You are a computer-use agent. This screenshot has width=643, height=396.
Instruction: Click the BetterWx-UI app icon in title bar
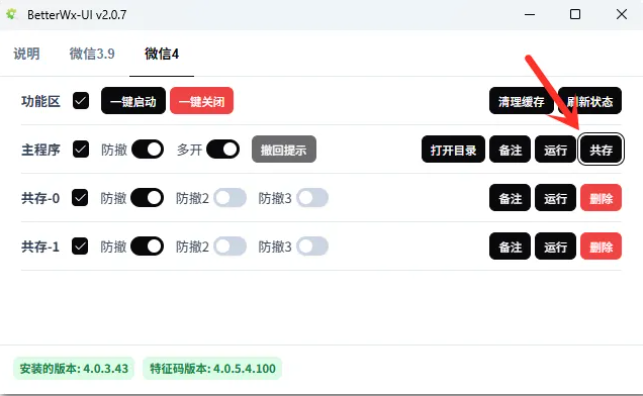[11, 14]
